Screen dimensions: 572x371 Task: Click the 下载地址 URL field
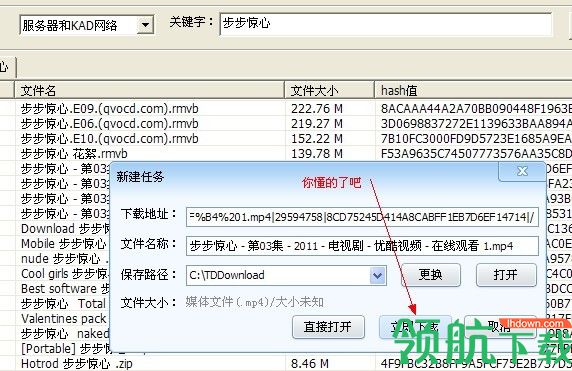(x=362, y=217)
